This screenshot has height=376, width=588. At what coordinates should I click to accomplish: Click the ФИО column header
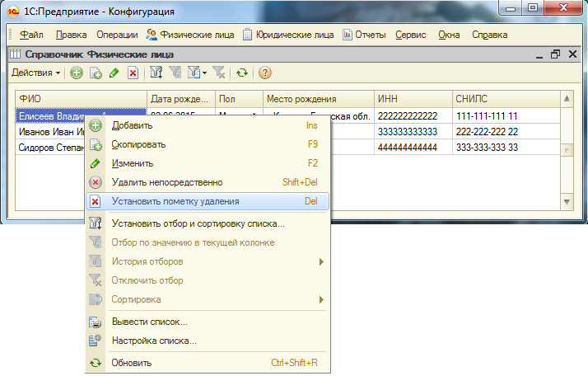[x=81, y=99]
